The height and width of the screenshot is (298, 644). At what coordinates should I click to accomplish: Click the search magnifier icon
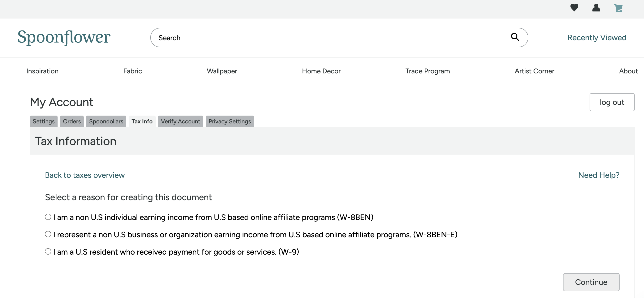pyautogui.click(x=515, y=37)
